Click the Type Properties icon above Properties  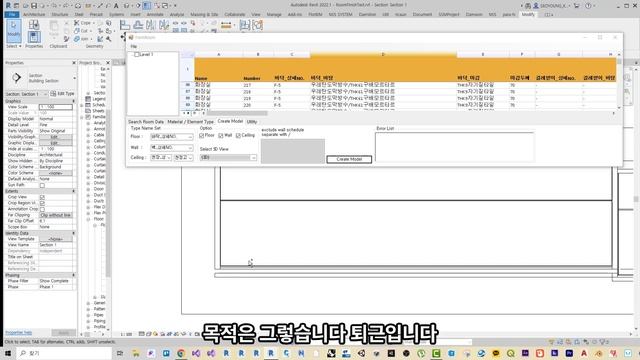[x=34, y=25]
